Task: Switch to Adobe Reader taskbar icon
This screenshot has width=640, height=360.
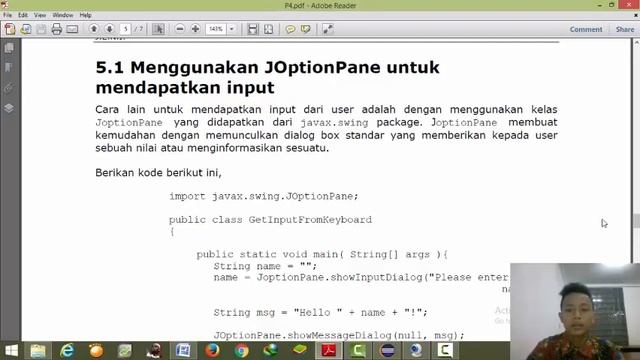Action: 329,351
